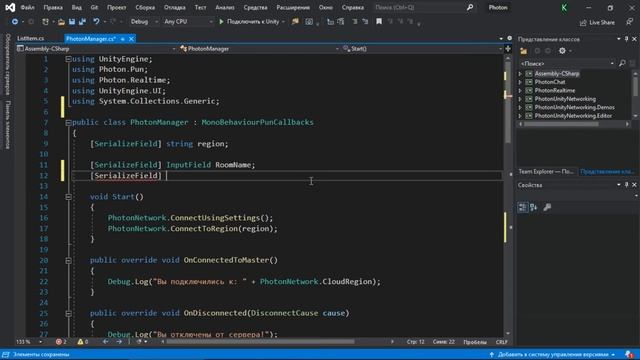
Task: Click the split editor plus icon
Action: coord(508,49)
